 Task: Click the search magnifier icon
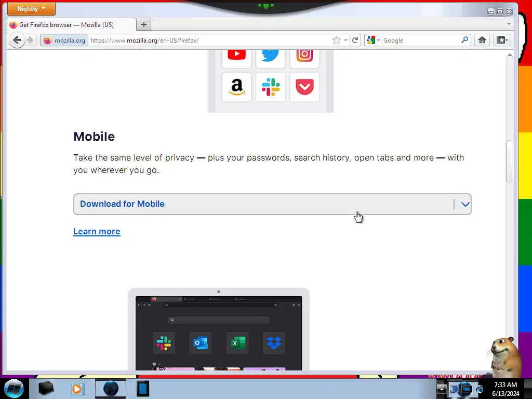pyautogui.click(x=465, y=40)
